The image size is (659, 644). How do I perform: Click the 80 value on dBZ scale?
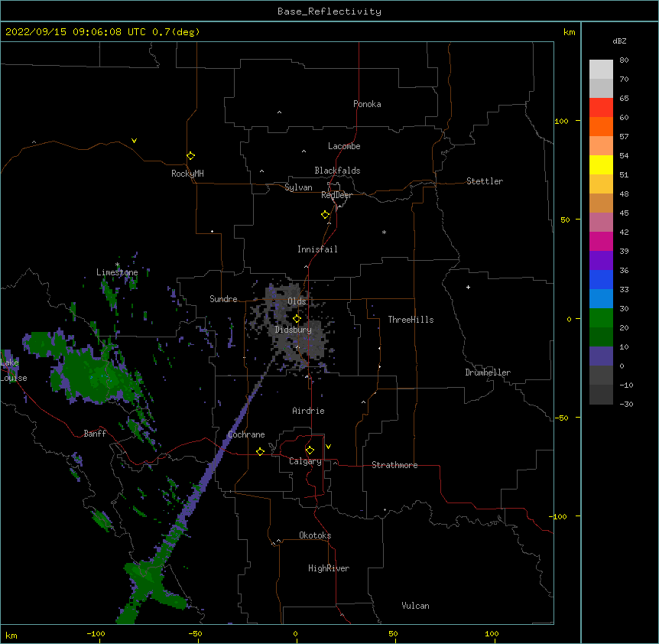point(624,60)
